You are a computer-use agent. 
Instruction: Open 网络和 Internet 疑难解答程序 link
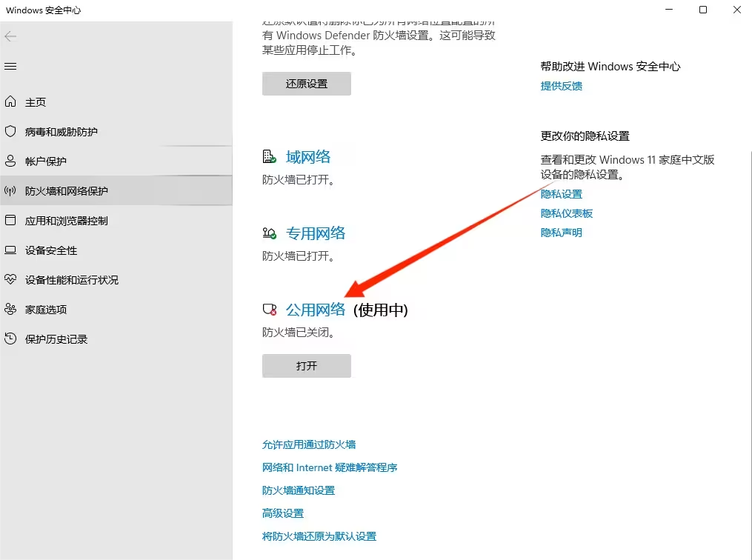(x=330, y=467)
